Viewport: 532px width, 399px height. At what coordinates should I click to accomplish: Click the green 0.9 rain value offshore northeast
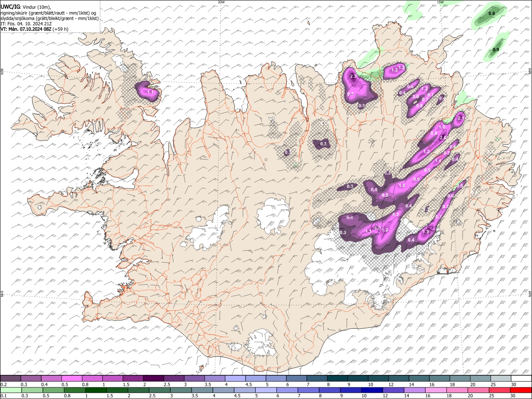point(496,49)
